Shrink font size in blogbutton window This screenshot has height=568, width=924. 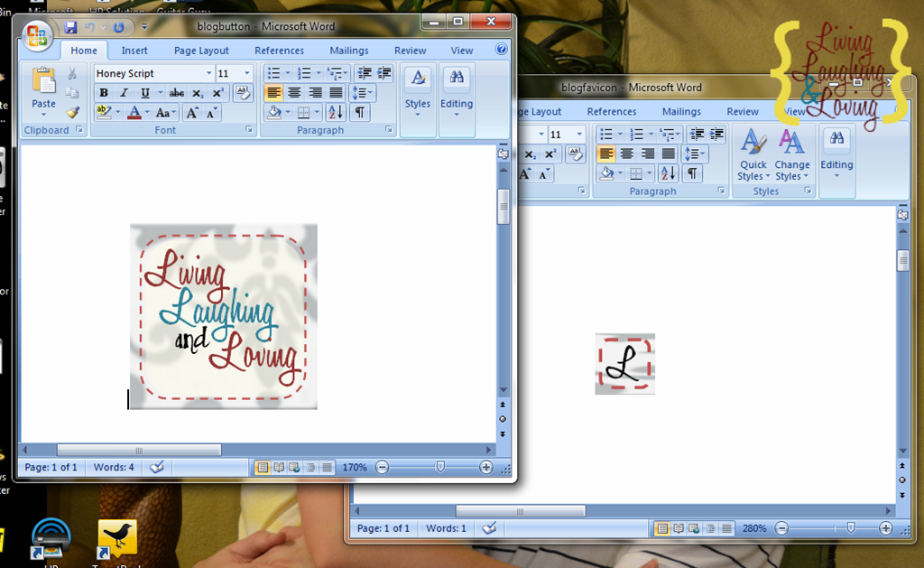[211, 113]
